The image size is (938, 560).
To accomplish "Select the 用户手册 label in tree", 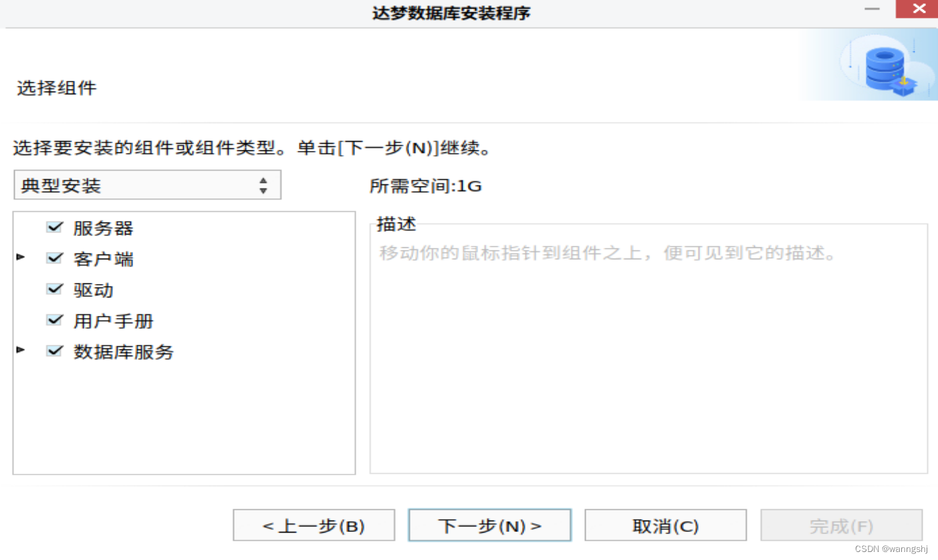I will (114, 321).
